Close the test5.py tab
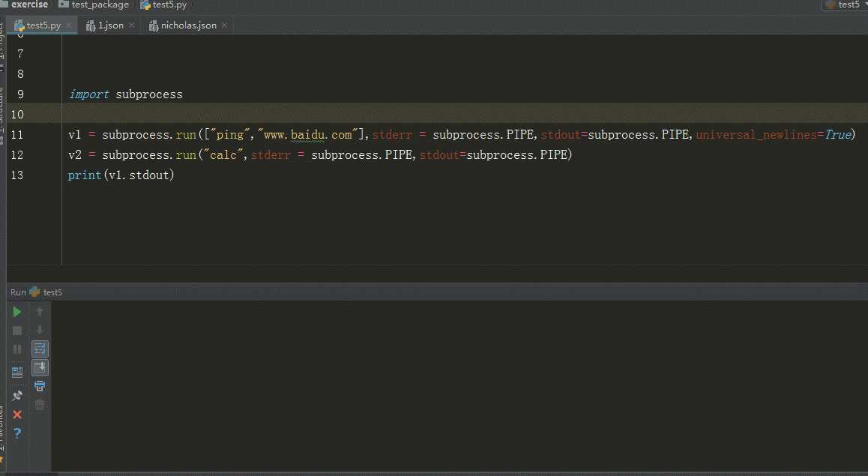 [69, 25]
